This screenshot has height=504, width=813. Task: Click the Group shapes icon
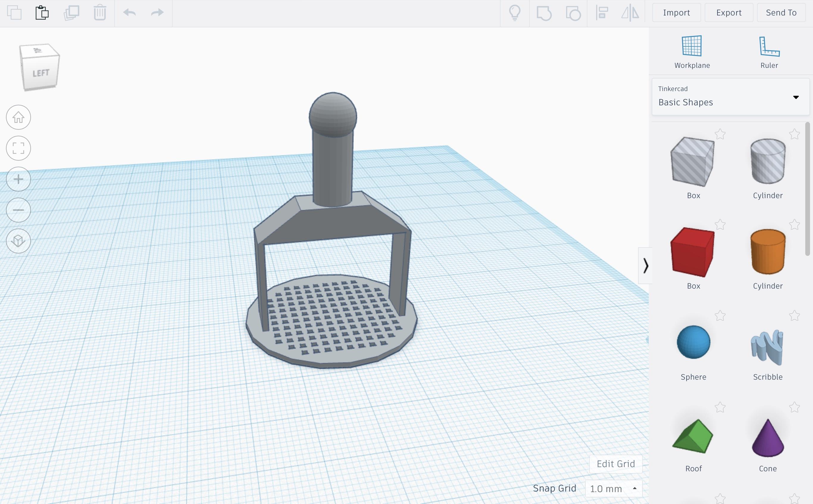(x=544, y=13)
